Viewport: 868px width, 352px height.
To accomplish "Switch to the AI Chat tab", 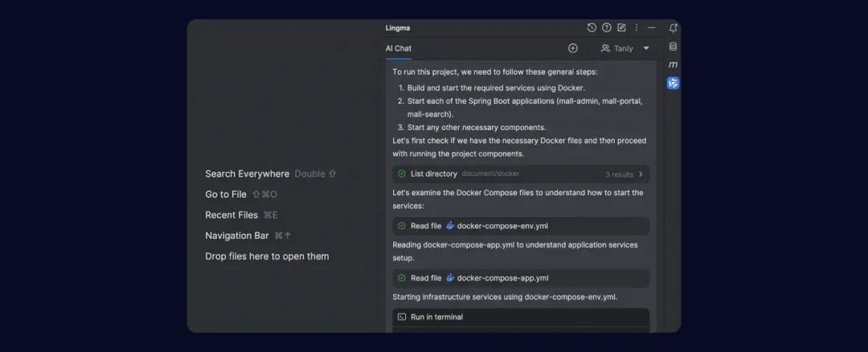I will tap(398, 48).
